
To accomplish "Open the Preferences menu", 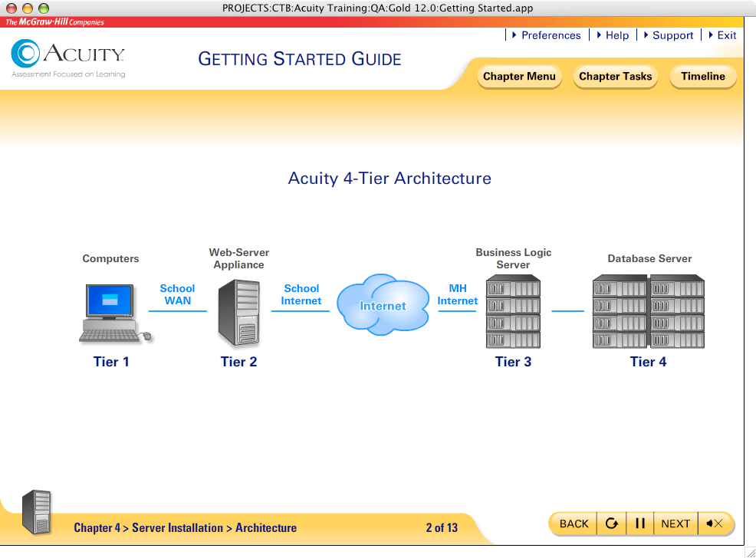I will [546, 35].
